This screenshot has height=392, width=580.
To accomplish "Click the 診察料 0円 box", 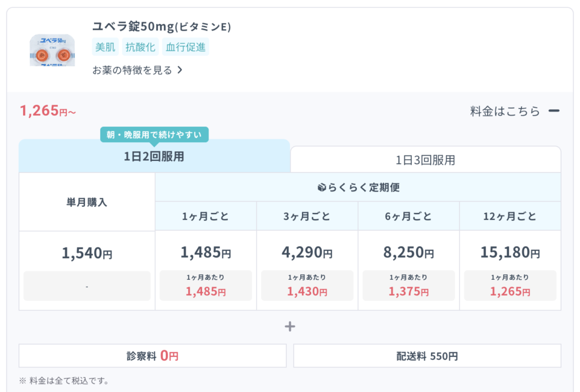I will pos(152,356).
